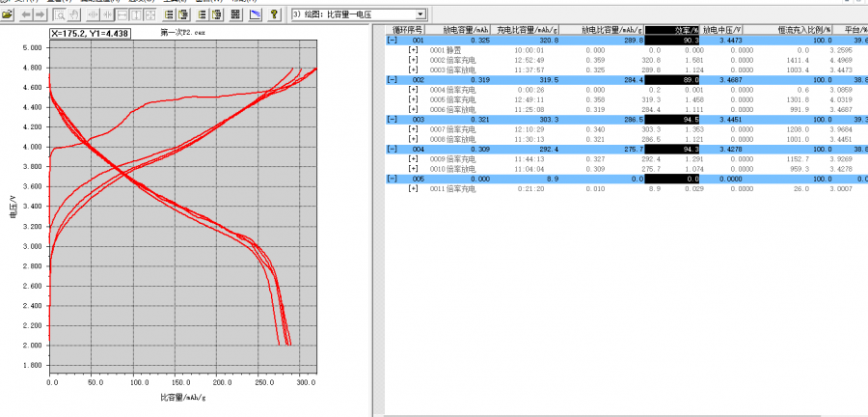Click the grid table toolbar icon

click(236, 15)
